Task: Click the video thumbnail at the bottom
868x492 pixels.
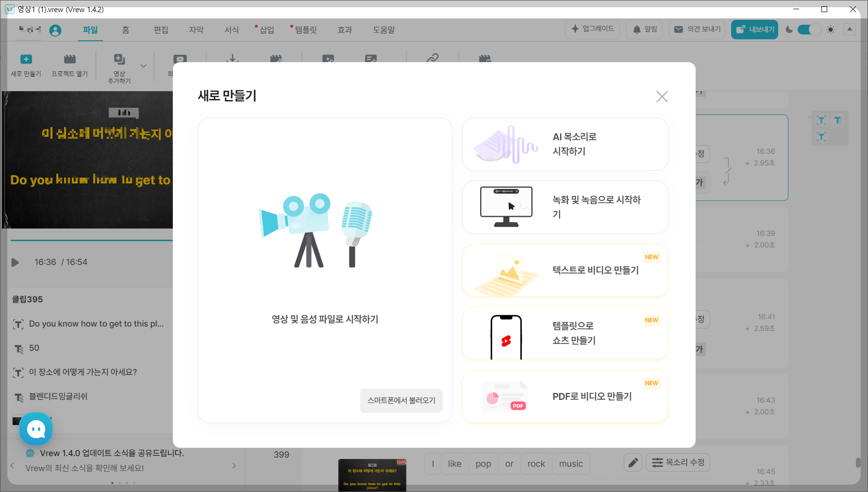Action: tap(372, 476)
